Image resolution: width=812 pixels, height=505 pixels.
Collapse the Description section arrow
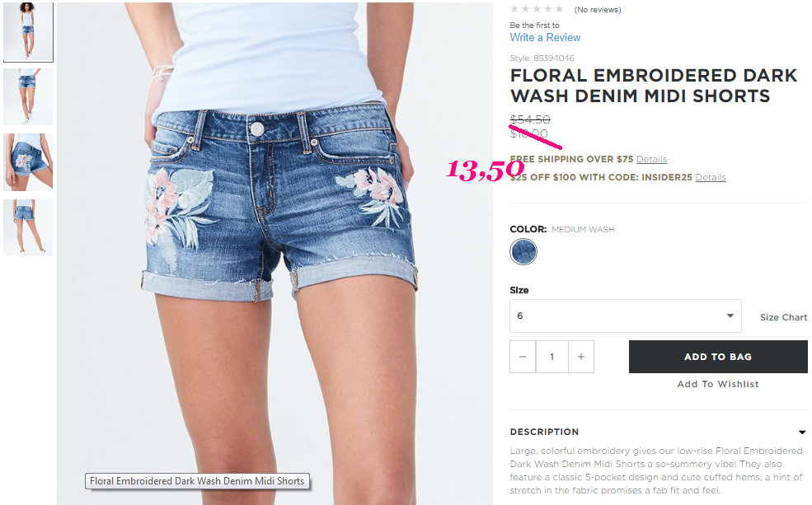(x=801, y=432)
